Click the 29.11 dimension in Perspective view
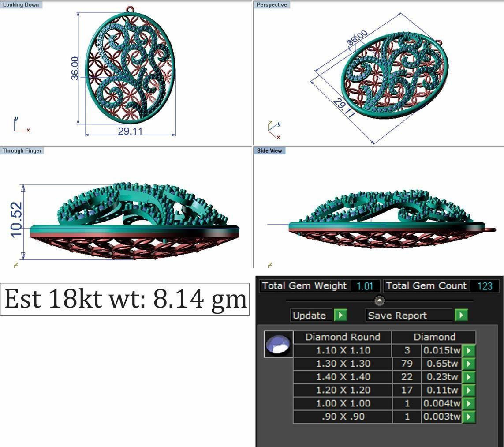The width and height of the screenshot is (504, 447). click(x=344, y=108)
